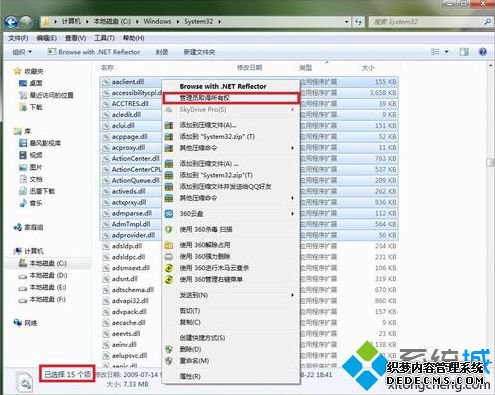
Task: Open the 工具(T) menu
Action: tap(104, 38)
